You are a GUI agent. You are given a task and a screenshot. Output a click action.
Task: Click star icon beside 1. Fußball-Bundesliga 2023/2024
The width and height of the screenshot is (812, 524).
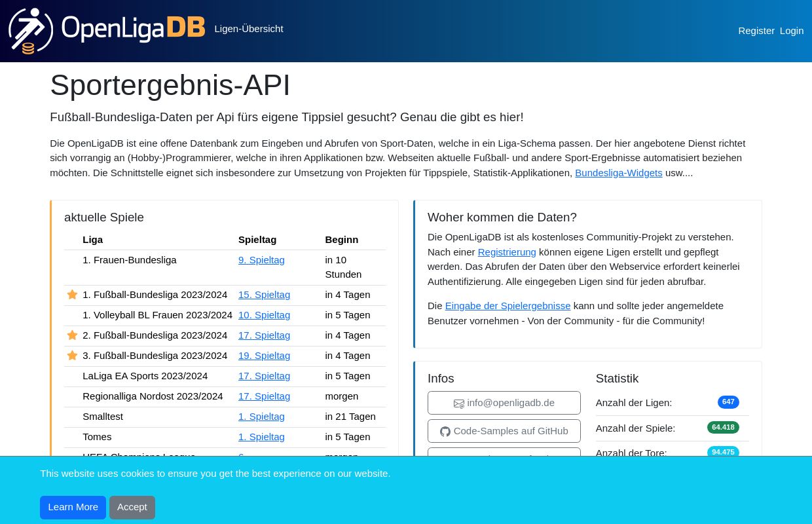pyautogui.click(x=73, y=295)
